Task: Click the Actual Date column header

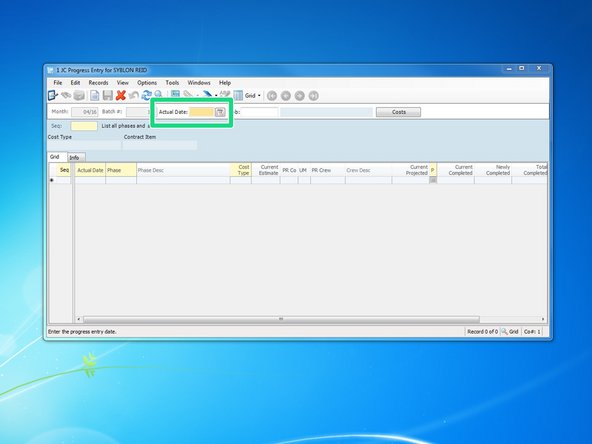Action: [x=90, y=170]
